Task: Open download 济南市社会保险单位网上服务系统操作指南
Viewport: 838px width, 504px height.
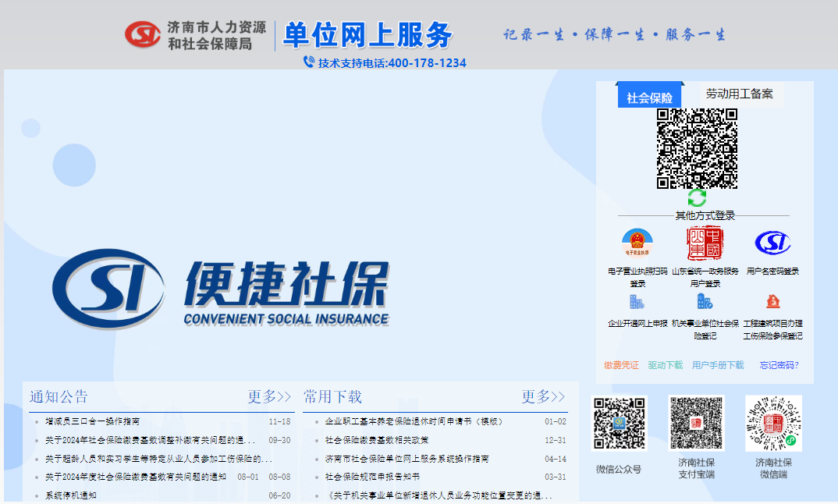Action: pyautogui.click(x=407, y=459)
